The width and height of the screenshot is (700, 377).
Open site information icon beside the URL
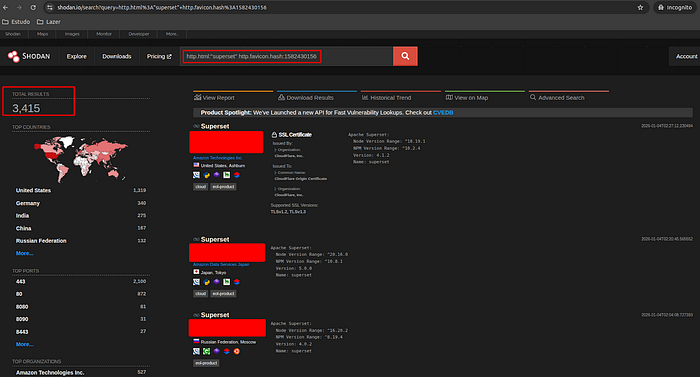tap(50, 8)
